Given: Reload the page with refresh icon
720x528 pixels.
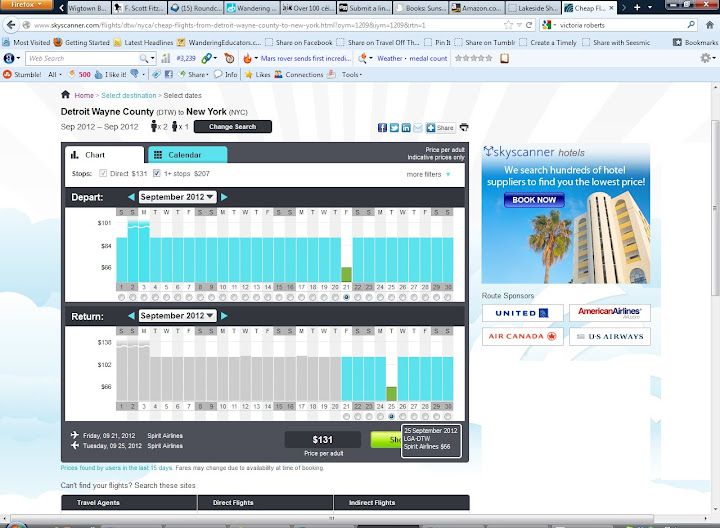Looking at the screenshot, I should click(x=529, y=25).
